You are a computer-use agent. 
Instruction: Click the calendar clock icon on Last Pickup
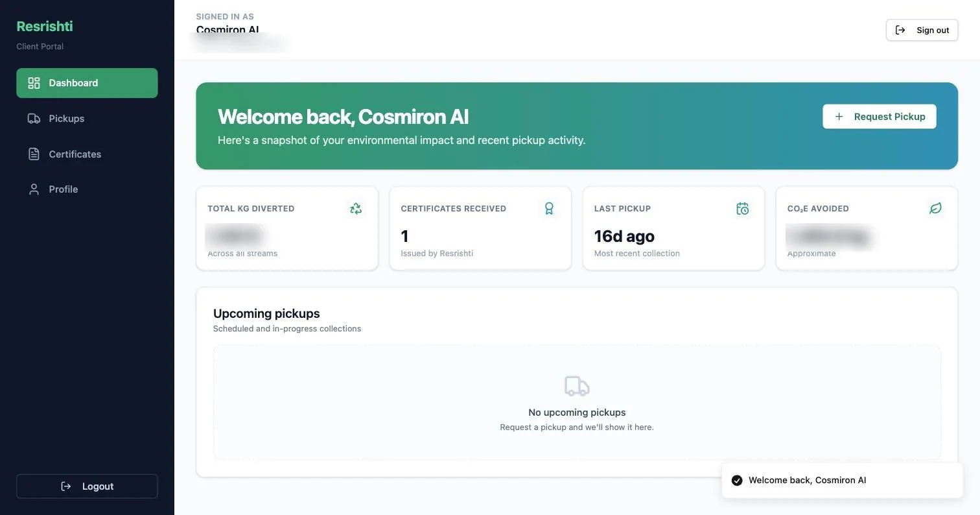(x=743, y=208)
